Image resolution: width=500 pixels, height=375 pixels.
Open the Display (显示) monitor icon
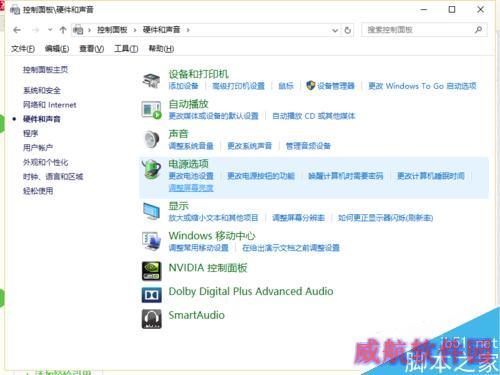151,211
